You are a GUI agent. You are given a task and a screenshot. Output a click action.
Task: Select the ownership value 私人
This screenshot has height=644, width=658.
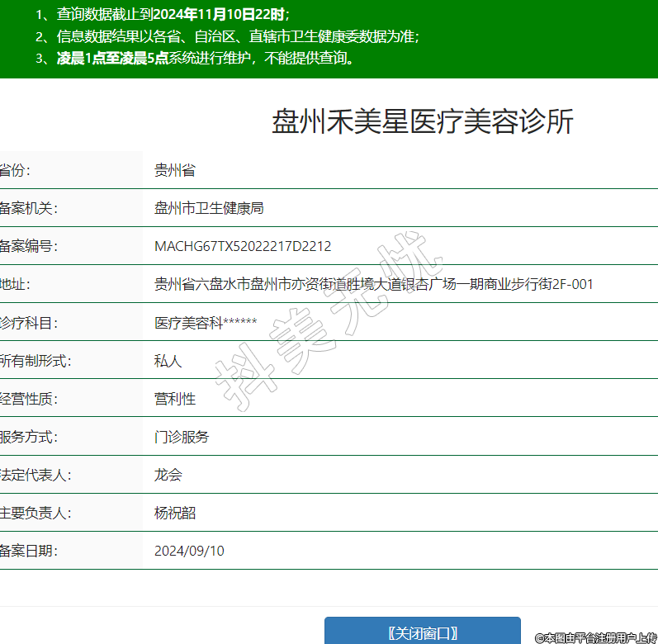tap(168, 361)
